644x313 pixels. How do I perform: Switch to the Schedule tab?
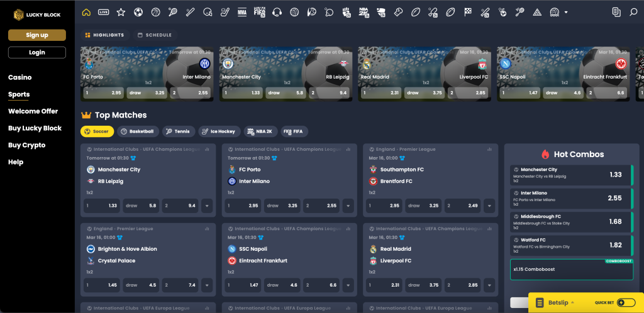(155, 35)
